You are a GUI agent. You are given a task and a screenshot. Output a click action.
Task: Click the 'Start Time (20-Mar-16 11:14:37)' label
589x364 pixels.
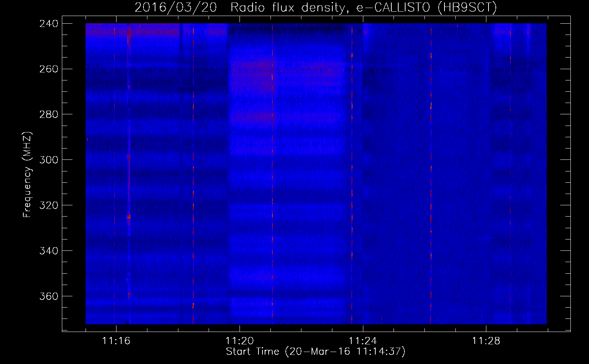(316, 352)
